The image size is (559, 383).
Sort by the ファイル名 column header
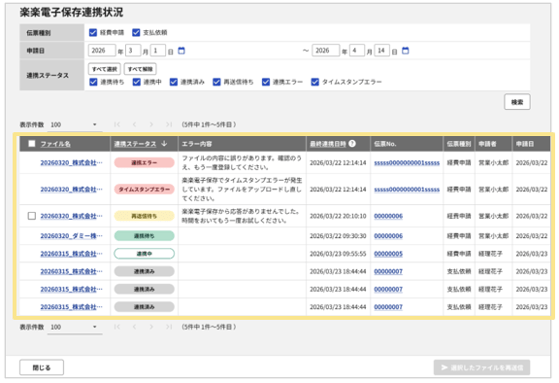[55, 144]
